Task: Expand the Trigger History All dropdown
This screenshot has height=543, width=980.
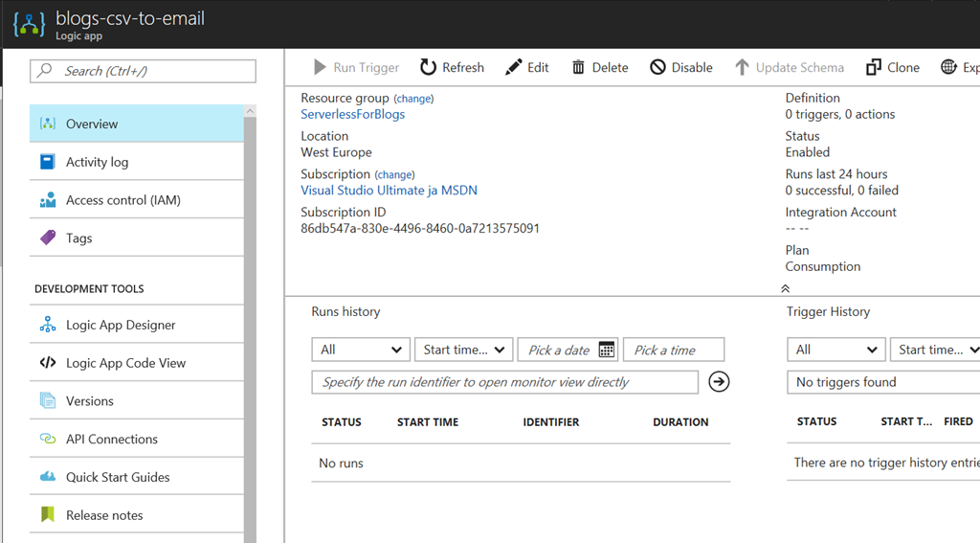Action: coord(835,350)
